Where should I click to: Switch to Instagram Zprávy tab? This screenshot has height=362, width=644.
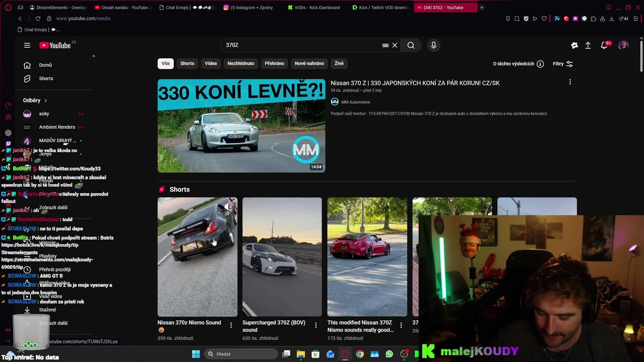tap(251, 8)
